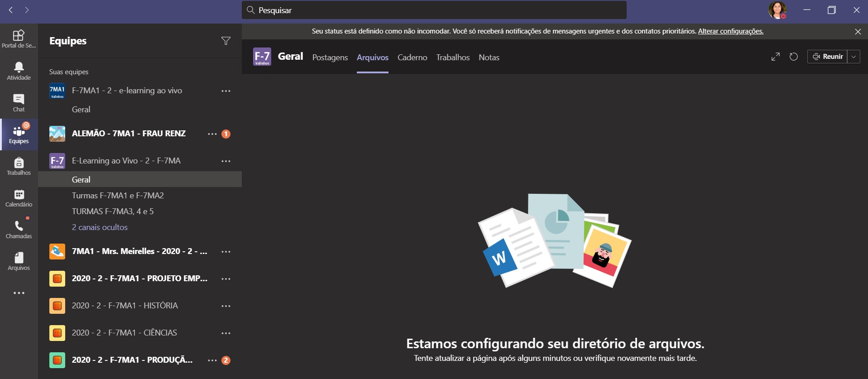868x379 pixels.
Task: Open more options for F-7MA1 - HISTÓRIA team
Action: click(x=226, y=306)
